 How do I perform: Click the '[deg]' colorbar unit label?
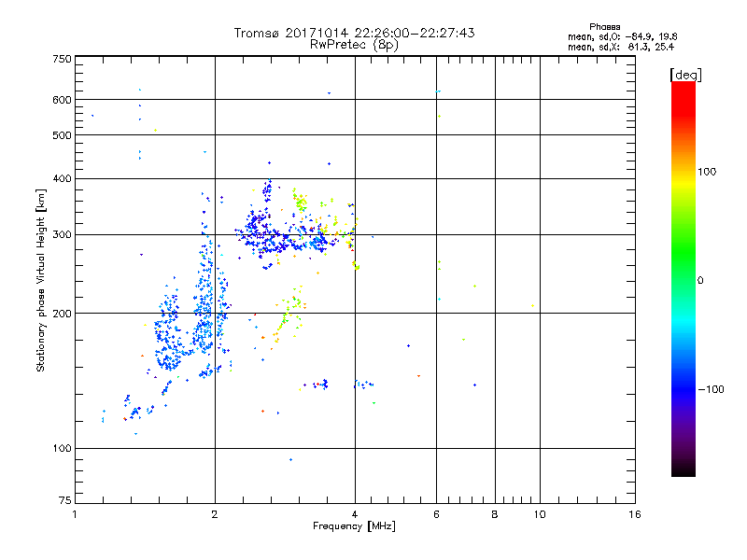point(685,75)
